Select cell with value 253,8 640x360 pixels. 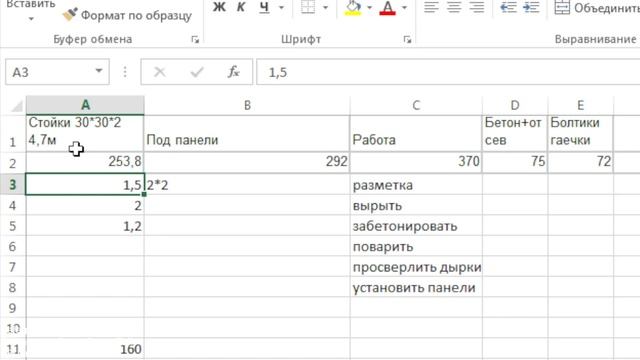tap(85, 162)
